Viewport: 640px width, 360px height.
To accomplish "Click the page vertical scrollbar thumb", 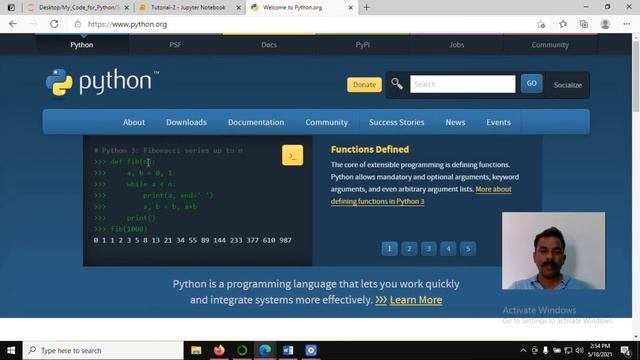I will pos(636,76).
